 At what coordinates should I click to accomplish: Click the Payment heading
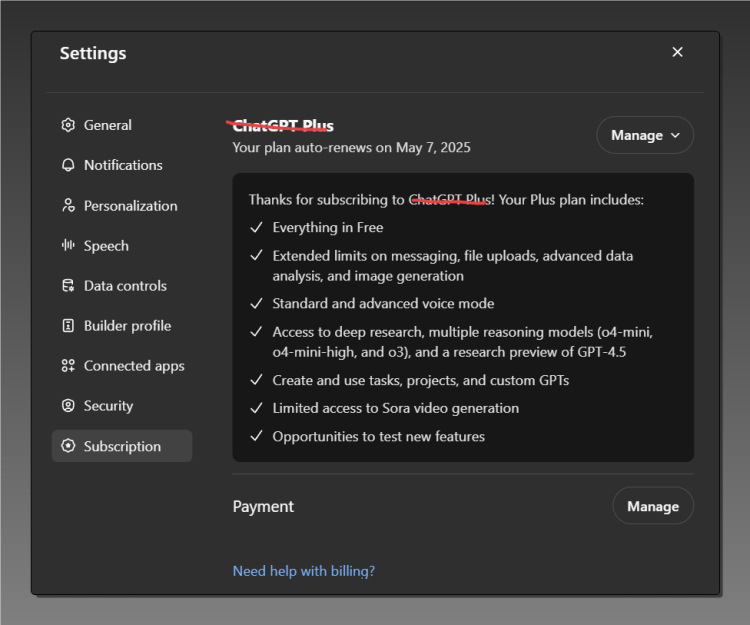[263, 506]
